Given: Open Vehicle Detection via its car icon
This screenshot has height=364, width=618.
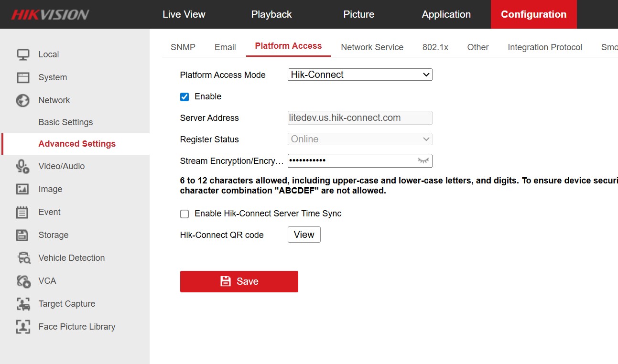Looking at the screenshot, I should (x=23, y=258).
